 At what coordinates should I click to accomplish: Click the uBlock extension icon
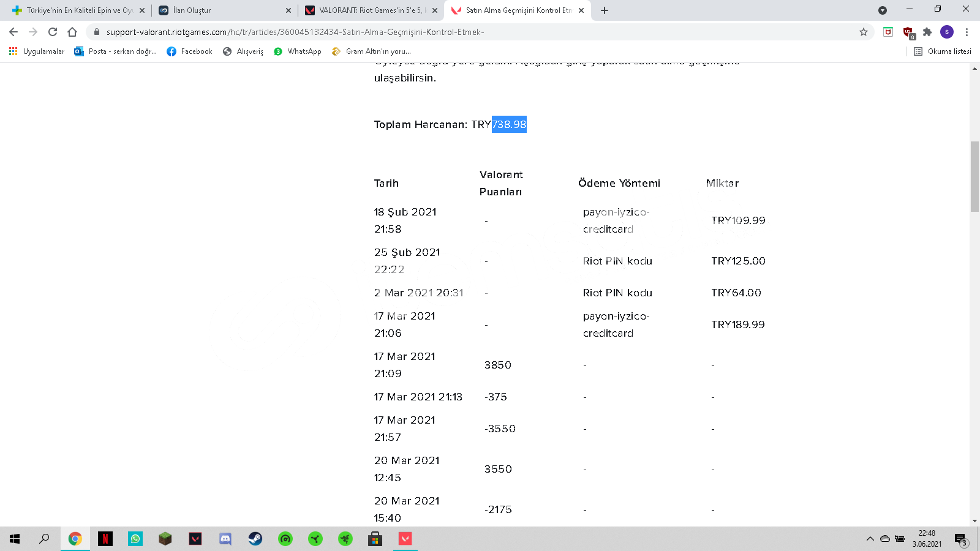click(908, 32)
